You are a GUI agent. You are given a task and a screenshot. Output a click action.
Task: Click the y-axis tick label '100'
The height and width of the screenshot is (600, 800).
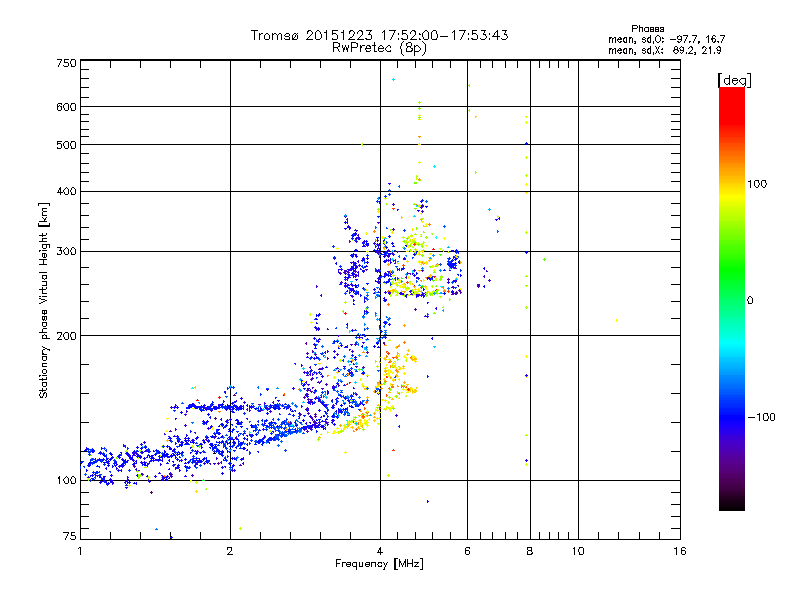[66, 480]
